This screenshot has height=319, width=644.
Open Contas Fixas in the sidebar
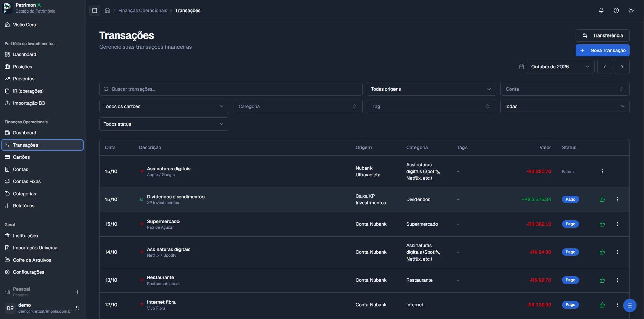[x=42, y=181]
